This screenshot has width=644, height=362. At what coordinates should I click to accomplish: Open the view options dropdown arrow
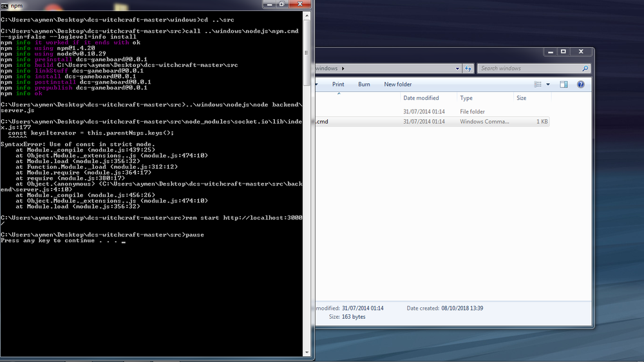tap(548, 84)
